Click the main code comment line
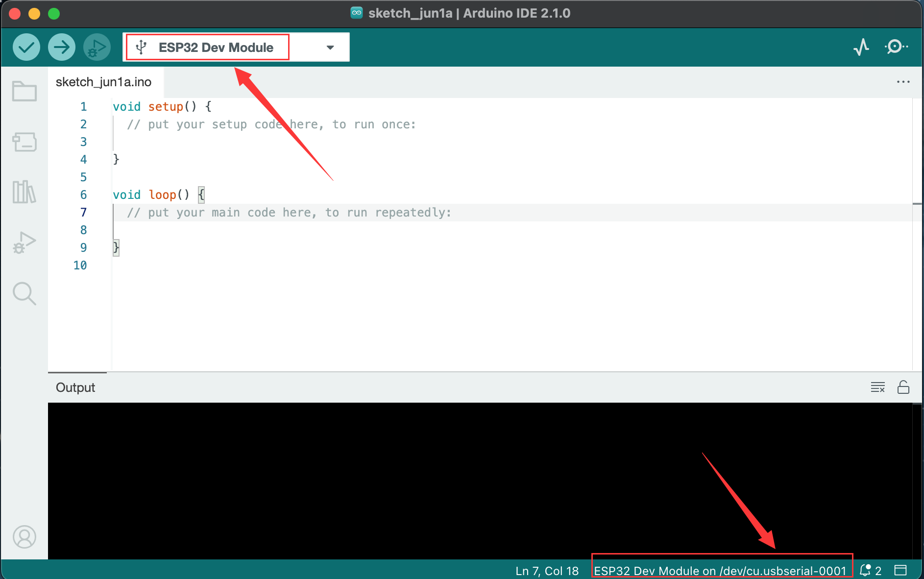Viewport: 924px width, 579px height. 289,213
